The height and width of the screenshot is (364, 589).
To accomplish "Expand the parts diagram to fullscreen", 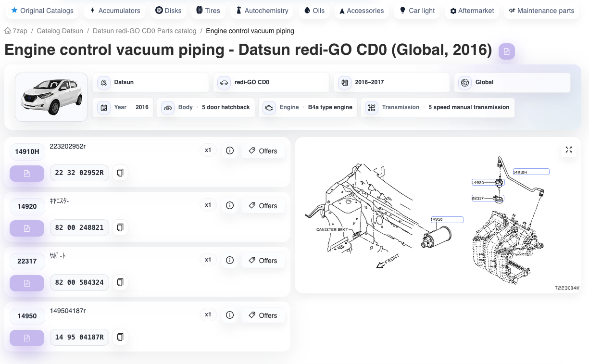I will pyautogui.click(x=569, y=150).
